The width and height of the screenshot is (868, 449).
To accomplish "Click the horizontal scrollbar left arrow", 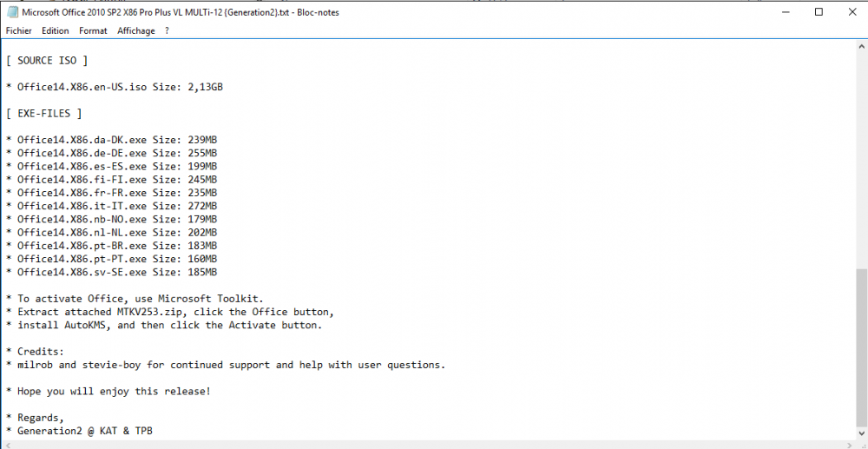I will [6, 444].
